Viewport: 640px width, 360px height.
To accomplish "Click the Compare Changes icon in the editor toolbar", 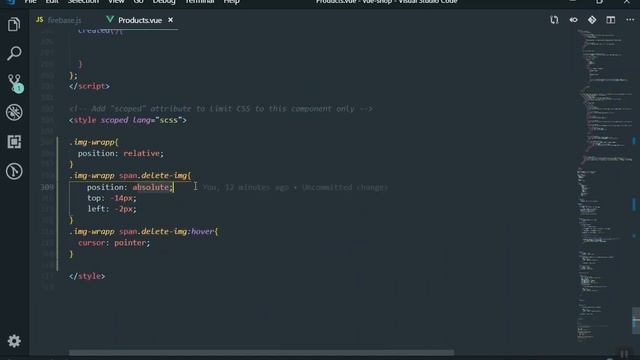I will tap(554, 20).
